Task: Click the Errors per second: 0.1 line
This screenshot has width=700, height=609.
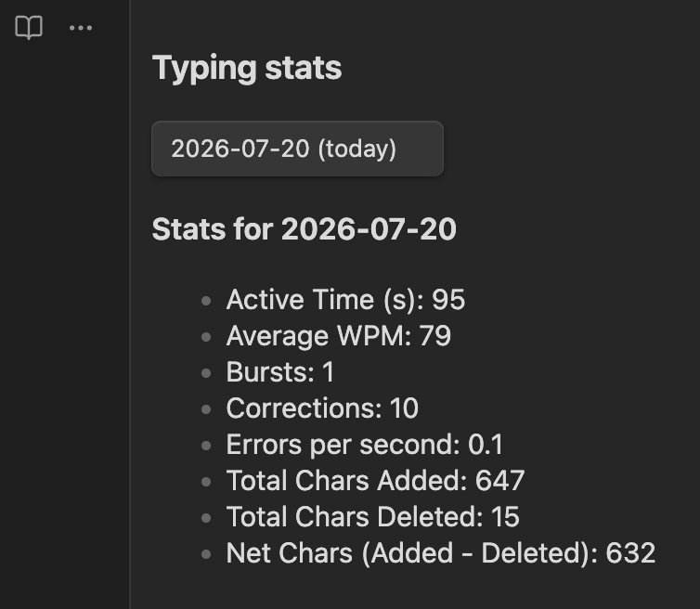Action: click(x=365, y=445)
